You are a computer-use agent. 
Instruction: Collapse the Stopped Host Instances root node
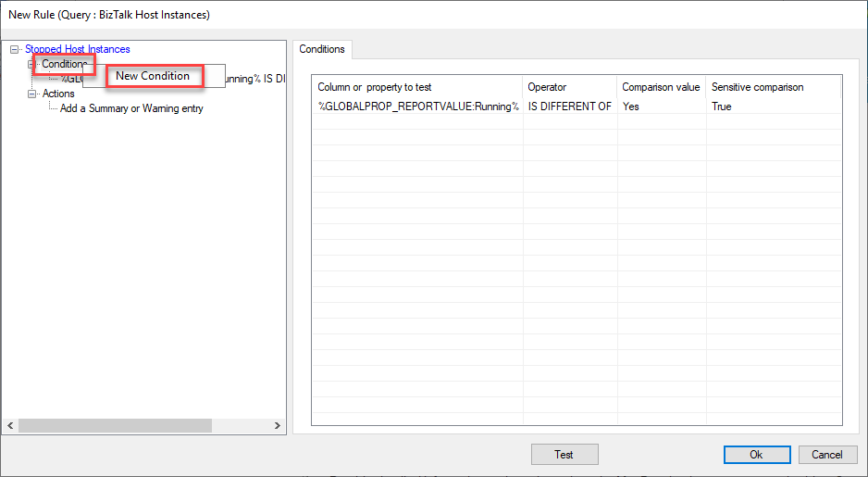coord(15,49)
